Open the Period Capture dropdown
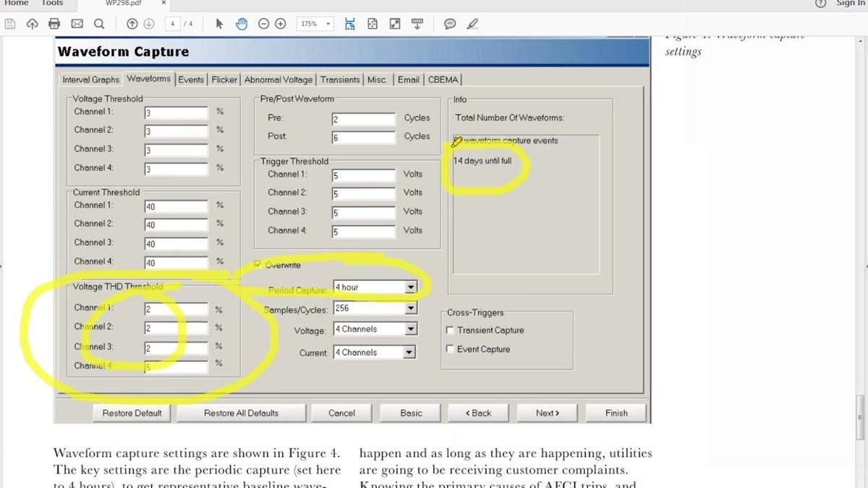 (x=411, y=287)
